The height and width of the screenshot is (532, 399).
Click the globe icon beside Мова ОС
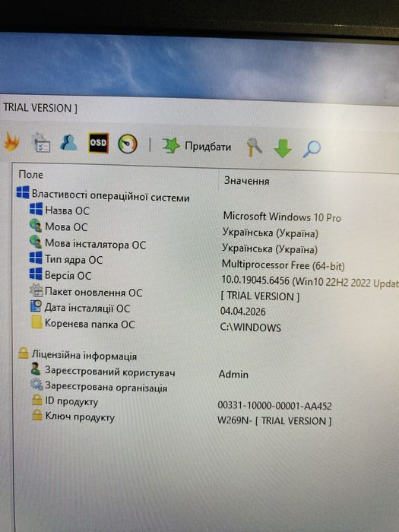pos(36,225)
